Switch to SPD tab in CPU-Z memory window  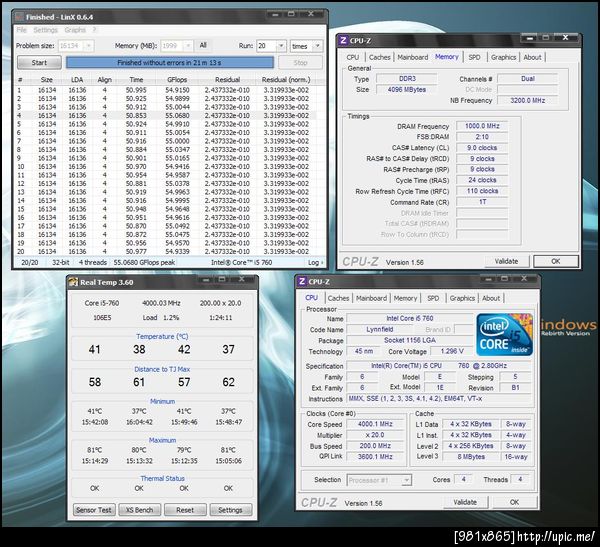pyautogui.click(x=474, y=57)
